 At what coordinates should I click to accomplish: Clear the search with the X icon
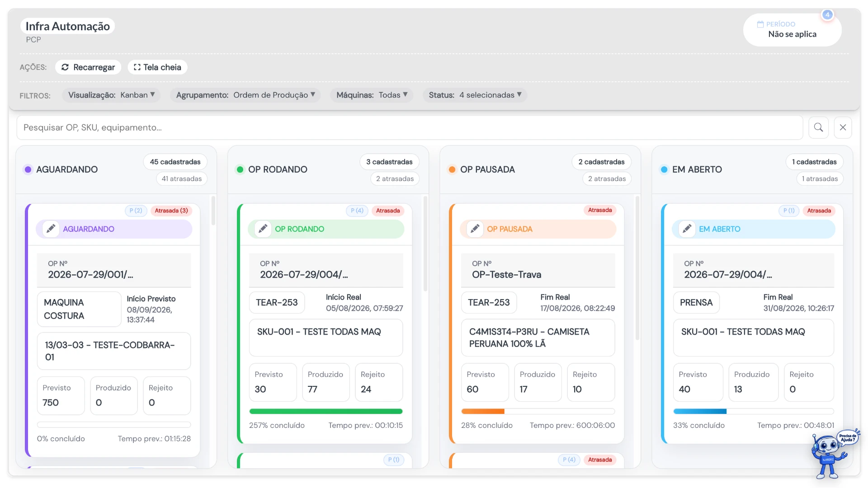843,127
